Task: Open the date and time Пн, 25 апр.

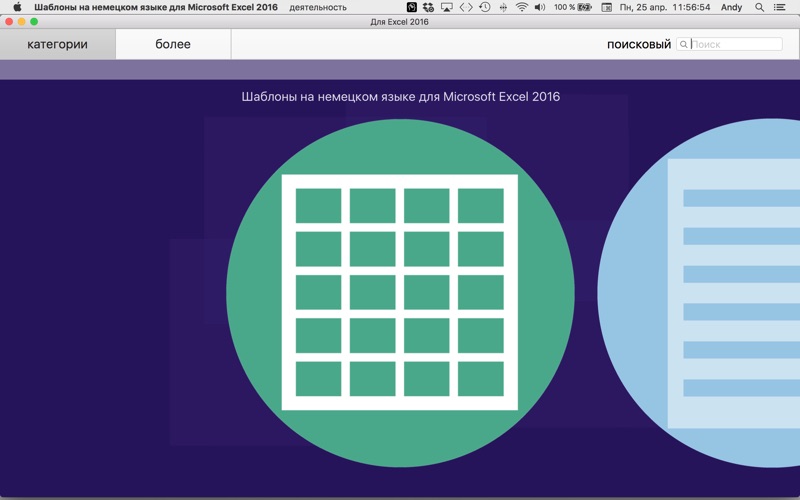Action: [x=665, y=7]
